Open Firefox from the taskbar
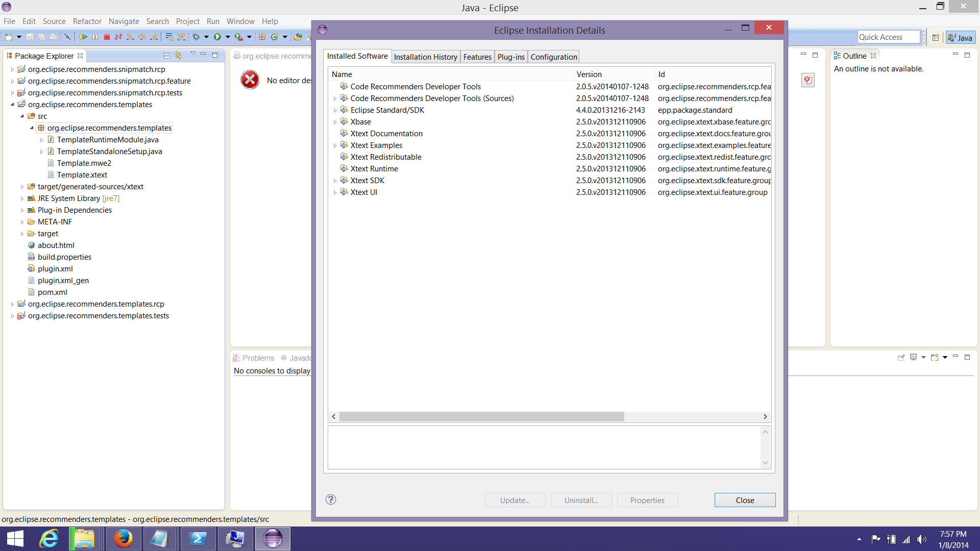The image size is (980, 551). tap(123, 539)
